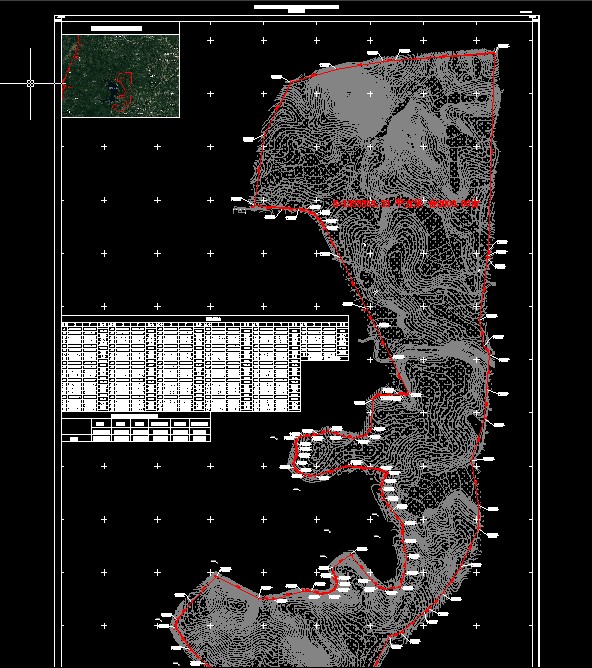Select the coordinate table header title

[x=213, y=319]
